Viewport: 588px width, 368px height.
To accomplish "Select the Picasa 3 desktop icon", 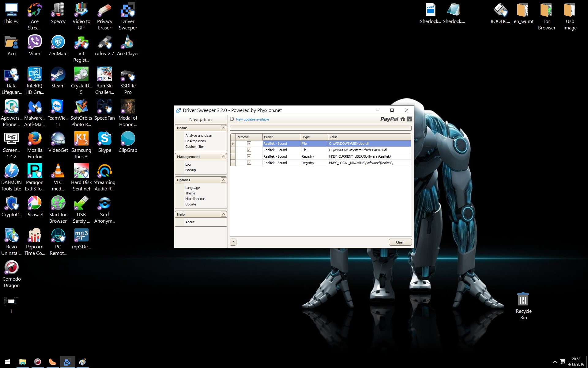I will (35, 206).
